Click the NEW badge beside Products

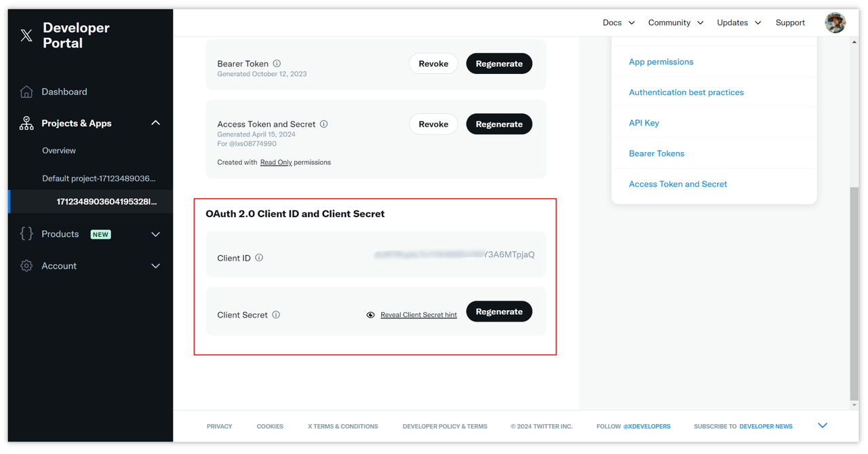point(100,234)
